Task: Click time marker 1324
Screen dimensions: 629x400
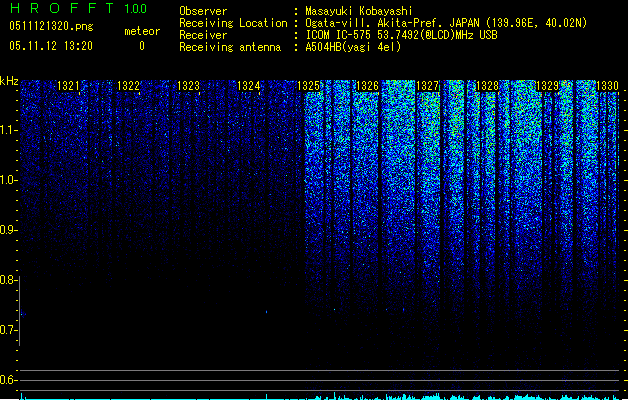Action: tap(248, 86)
